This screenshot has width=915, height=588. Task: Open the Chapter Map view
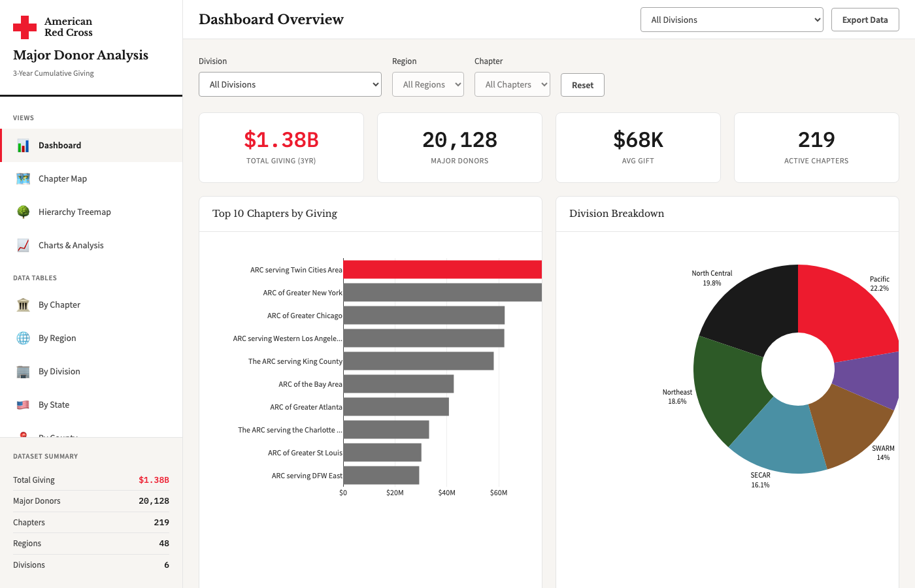pos(91,179)
